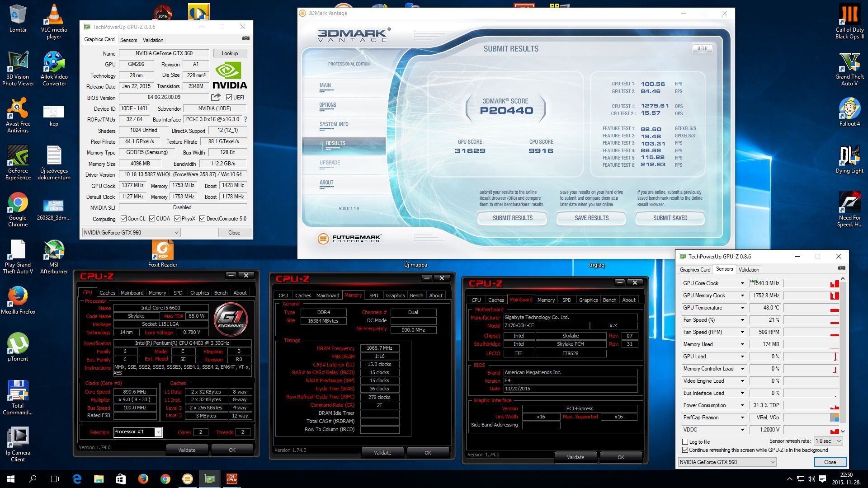Open OPTIONS in 3DMark Vantage menu
Image resolution: width=868 pixels, height=488 pixels.
pos(328,105)
